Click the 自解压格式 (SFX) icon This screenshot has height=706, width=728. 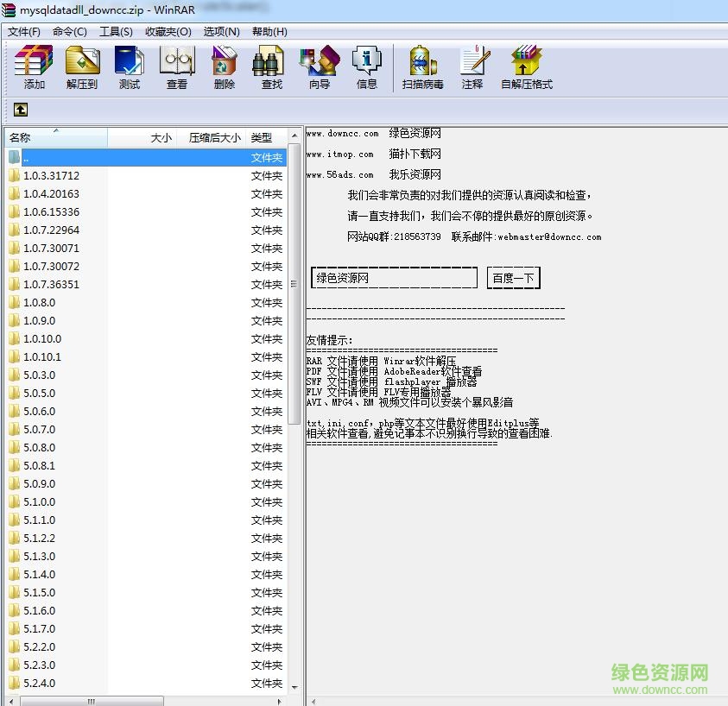pos(525,65)
